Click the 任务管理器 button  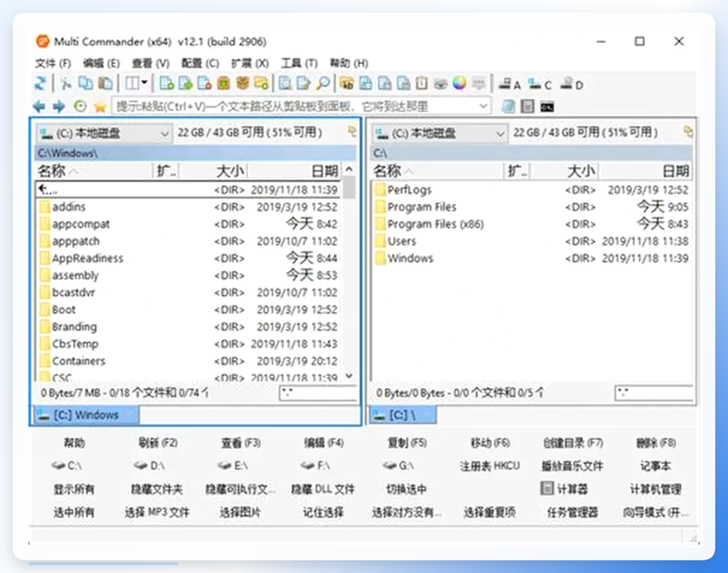click(573, 512)
